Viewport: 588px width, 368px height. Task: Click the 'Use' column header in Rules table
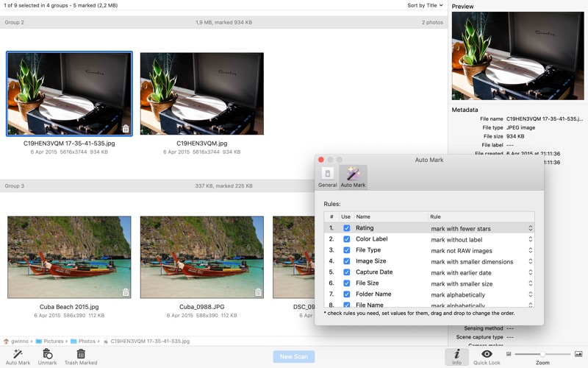click(x=345, y=216)
